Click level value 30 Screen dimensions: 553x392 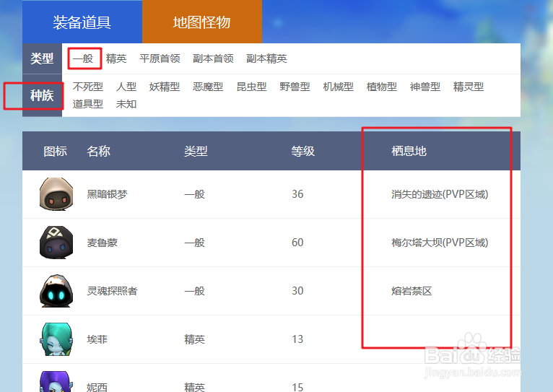297,291
